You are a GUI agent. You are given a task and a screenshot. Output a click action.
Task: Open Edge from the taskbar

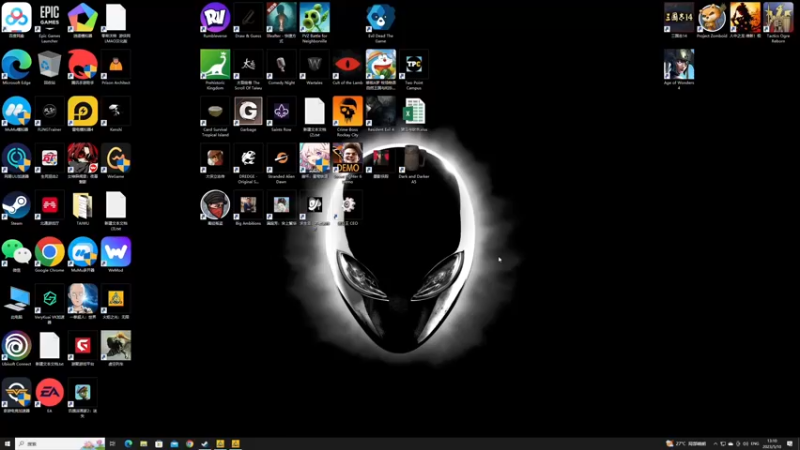click(x=128, y=444)
